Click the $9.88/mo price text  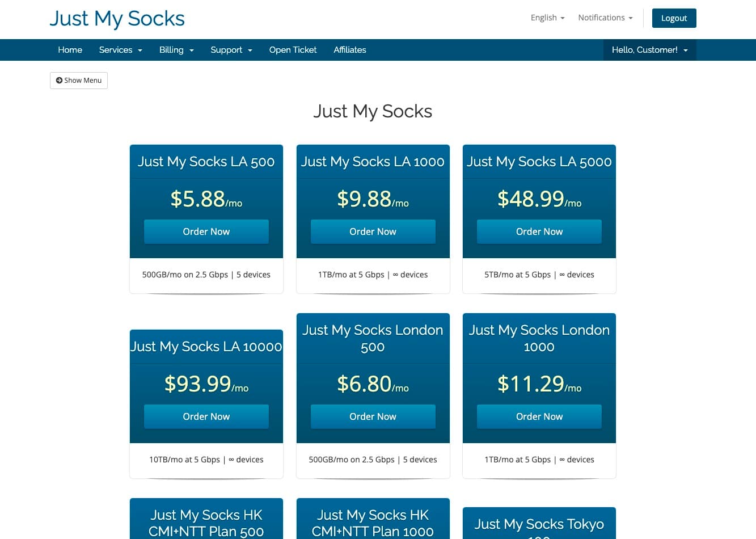tap(373, 199)
